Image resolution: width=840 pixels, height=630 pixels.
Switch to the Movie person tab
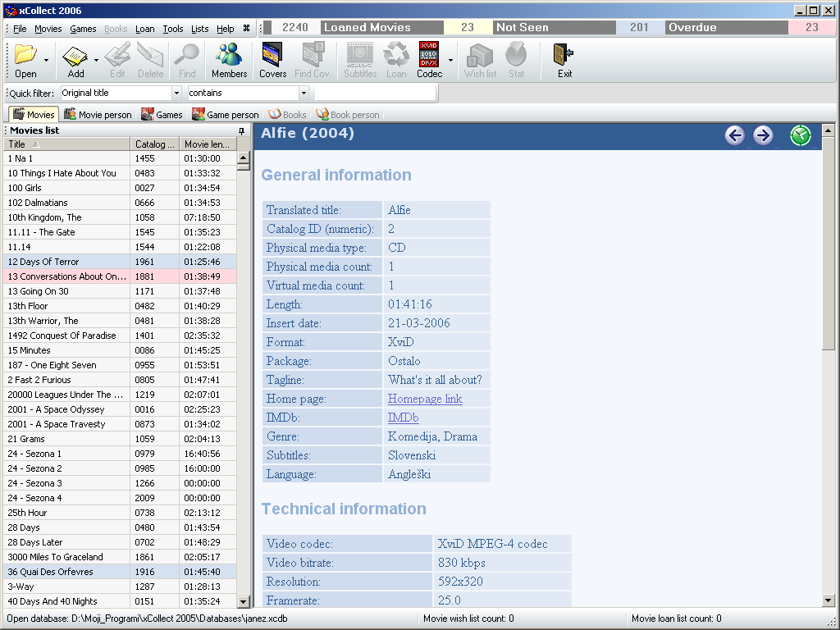click(x=98, y=115)
